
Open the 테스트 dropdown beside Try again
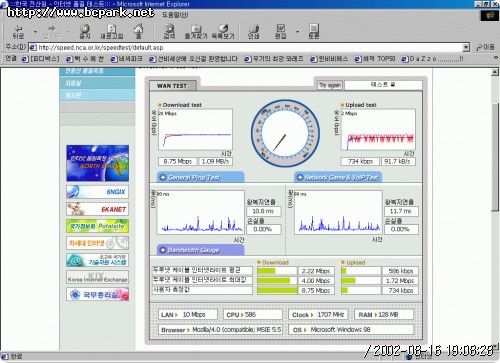(383, 85)
